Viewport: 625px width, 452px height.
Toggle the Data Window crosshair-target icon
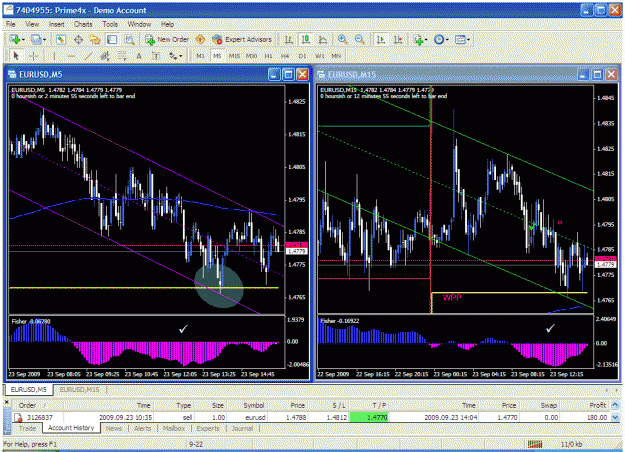click(x=78, y=39)
